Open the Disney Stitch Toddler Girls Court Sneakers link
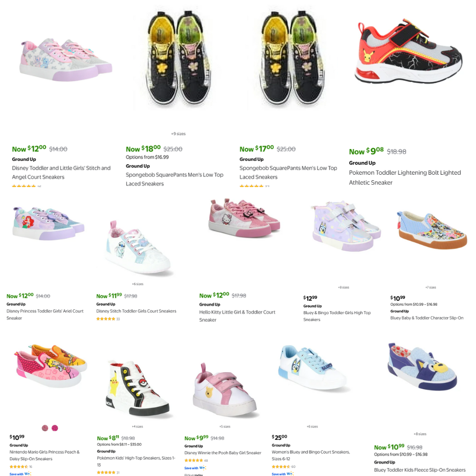The width and height of the screenshot is (476, 476). click(136, 311)
